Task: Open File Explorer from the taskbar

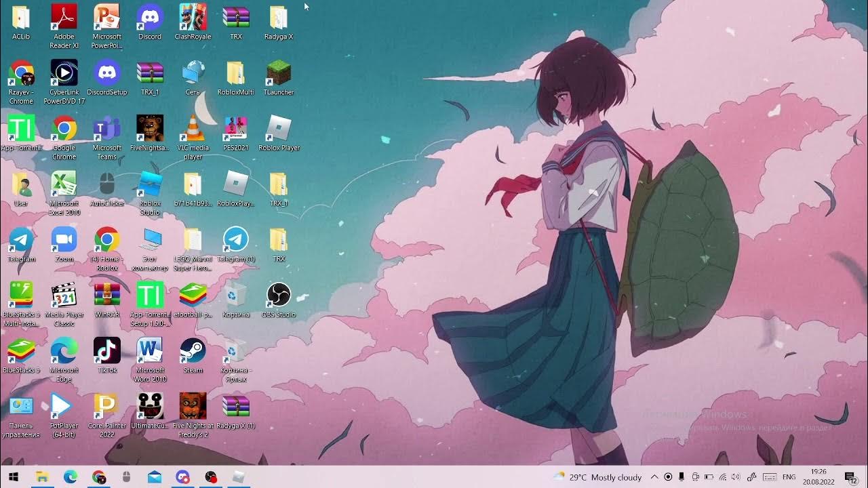Action: click(x=42, y=477)
